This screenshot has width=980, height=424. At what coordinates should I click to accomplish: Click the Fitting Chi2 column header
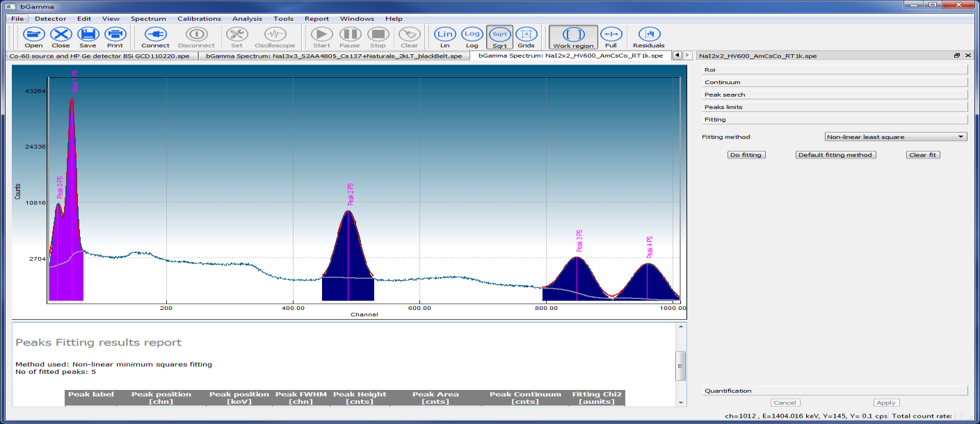(x=597, y=398)
